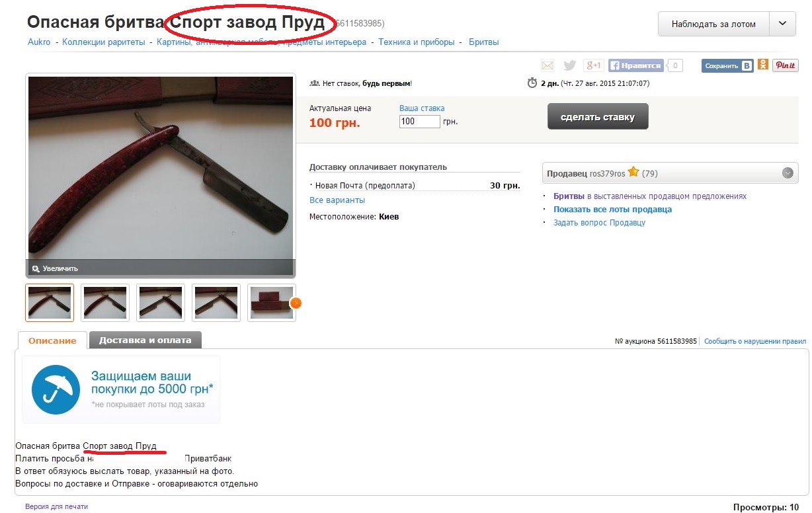
Task: Select the Описание tab
Action: [52, 340]
